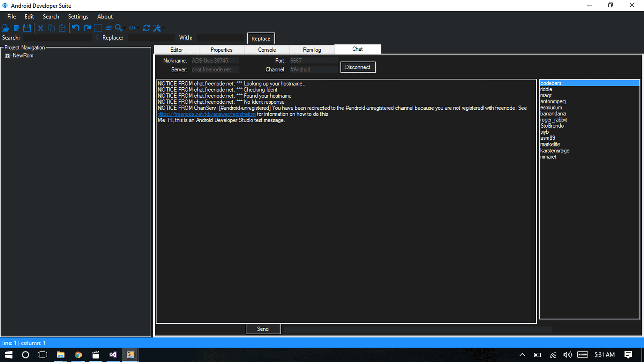Open the dropdown arrow beside the magnifier icon
The image size is (644, 362).
click(x=124, y=28)
